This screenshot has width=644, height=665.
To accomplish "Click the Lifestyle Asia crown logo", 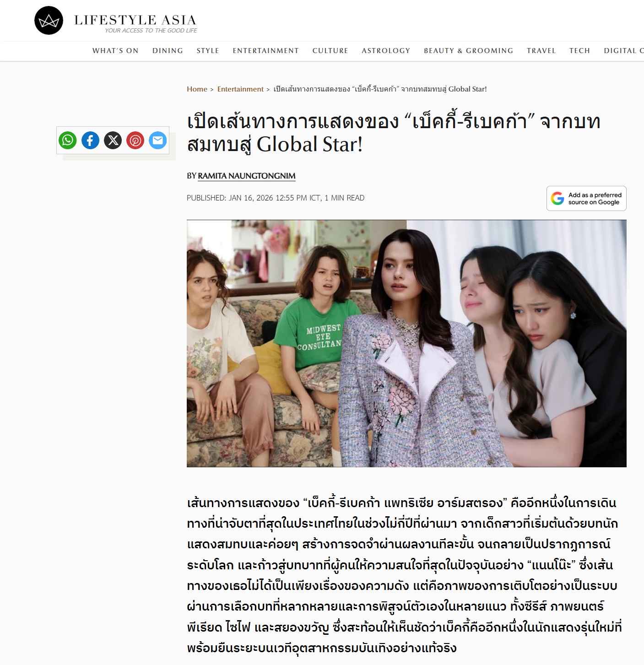I will click(x=49, y=21).
